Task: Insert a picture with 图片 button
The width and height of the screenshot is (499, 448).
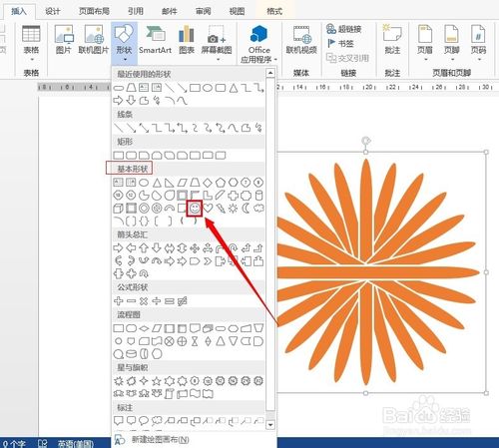Action: point(64,40)
